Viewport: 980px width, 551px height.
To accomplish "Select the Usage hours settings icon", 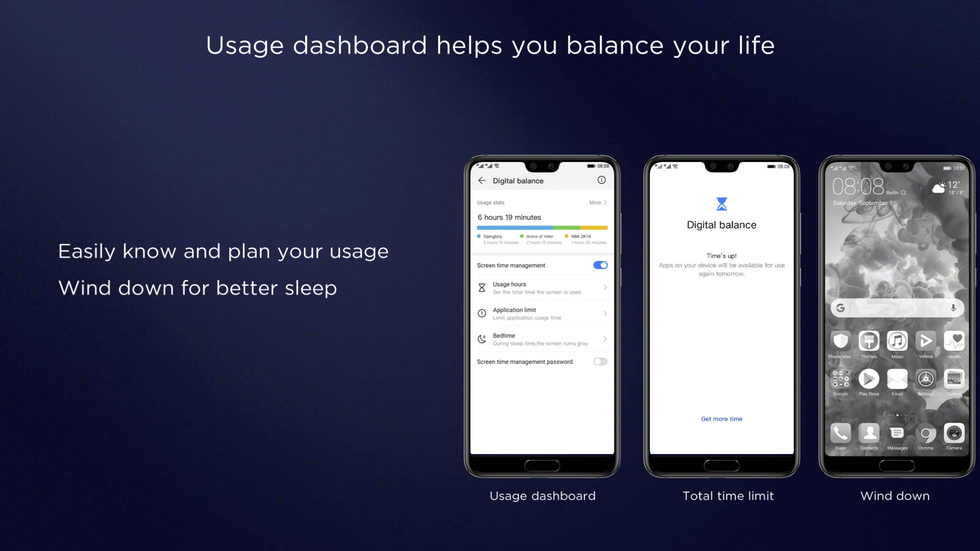I will click(482, 287).
